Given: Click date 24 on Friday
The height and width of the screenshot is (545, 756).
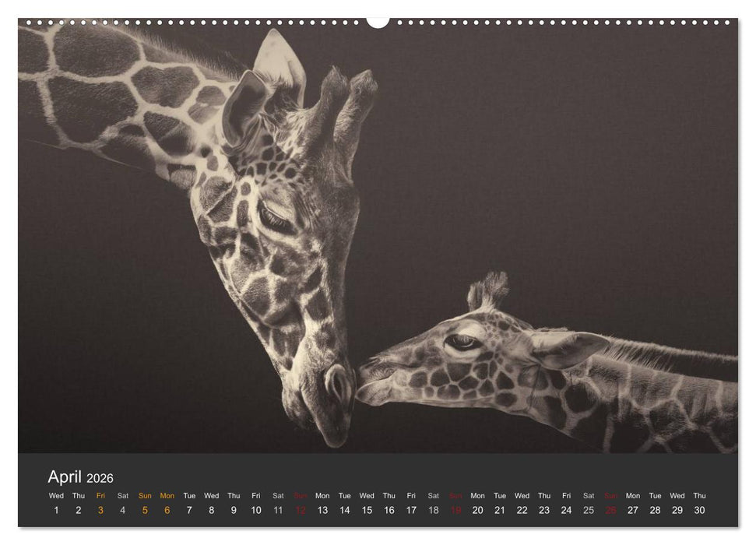Looking at the screenshot, I should pyautogui.click(x=566, y=508).
